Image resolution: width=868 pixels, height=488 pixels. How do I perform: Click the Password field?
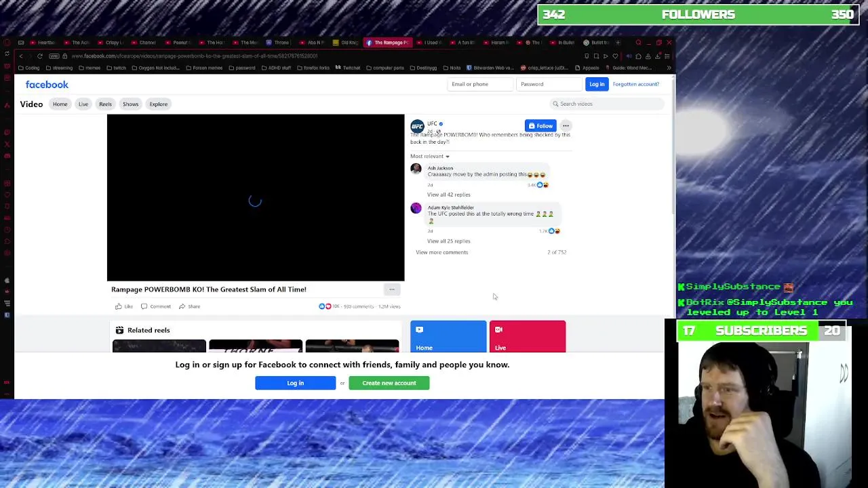[549, 84]
